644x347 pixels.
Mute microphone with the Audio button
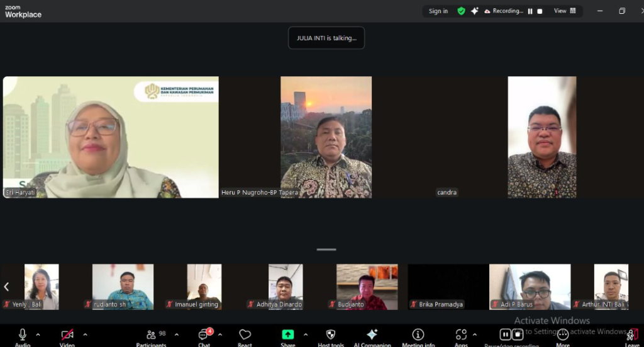pyautogui.click(x=23, y=336)
